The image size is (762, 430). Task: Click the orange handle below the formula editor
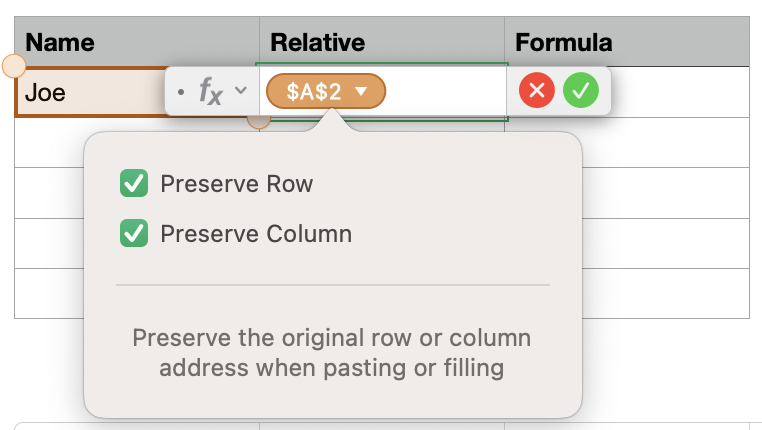click(x=259, y=121)
